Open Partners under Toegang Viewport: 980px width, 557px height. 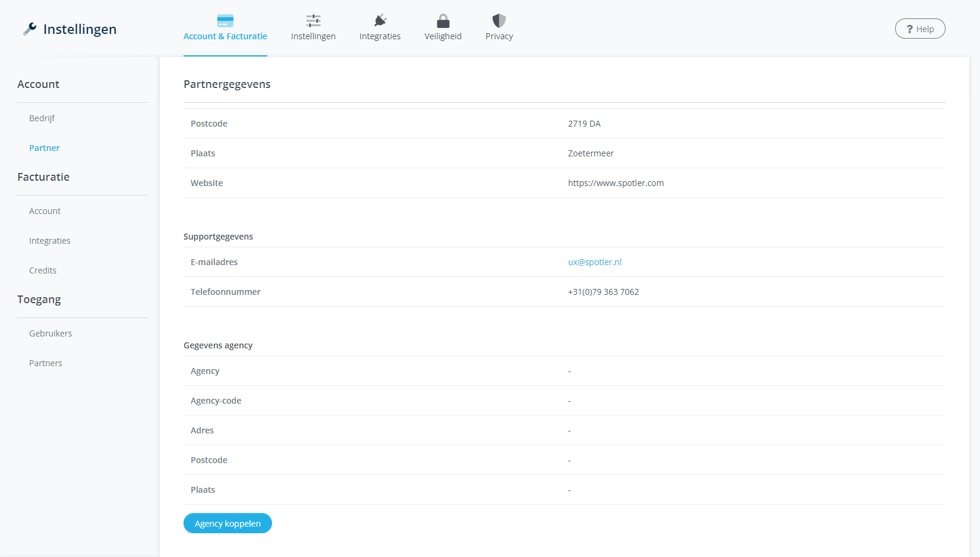click(46, 363)
